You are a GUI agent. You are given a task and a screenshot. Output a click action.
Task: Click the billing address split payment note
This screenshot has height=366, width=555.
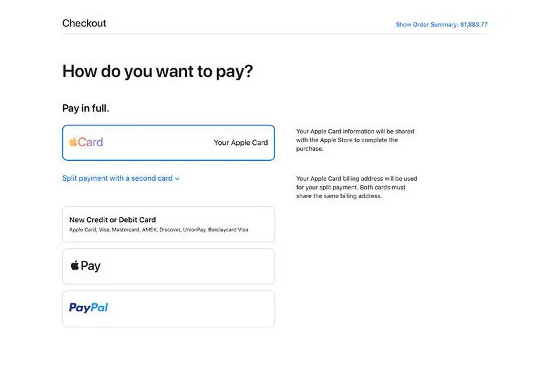pyautogui.click(x=356, y=187)
